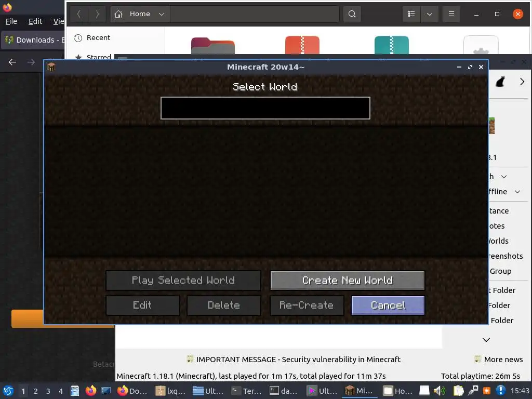Switch to workspace 4
532x399 pixels.
coord(61,391)
